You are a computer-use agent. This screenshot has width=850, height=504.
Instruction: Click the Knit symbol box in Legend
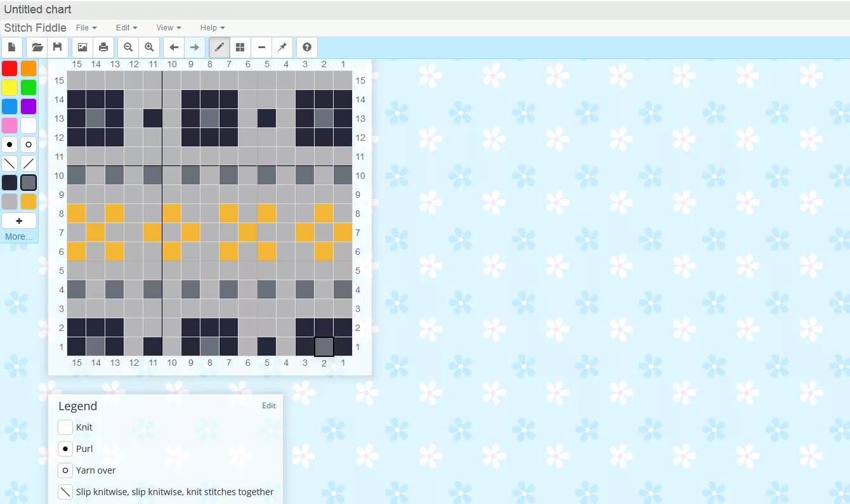pyautogui.click(x=65, y=427)
